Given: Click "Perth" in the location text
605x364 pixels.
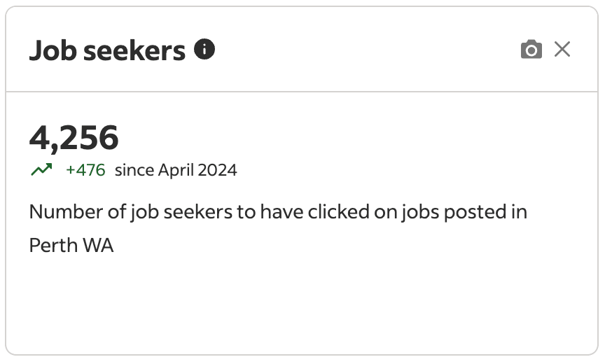Looking at the screenshot, I should click(48, 245).
